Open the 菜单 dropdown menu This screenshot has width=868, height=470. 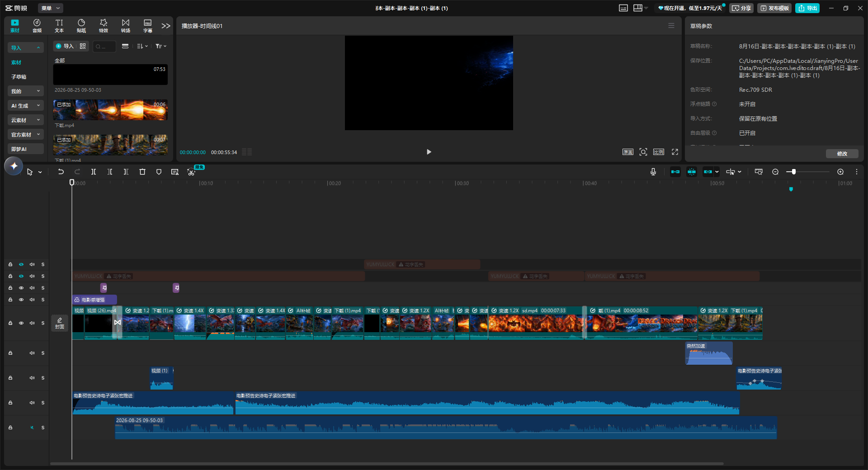[50, 8]
